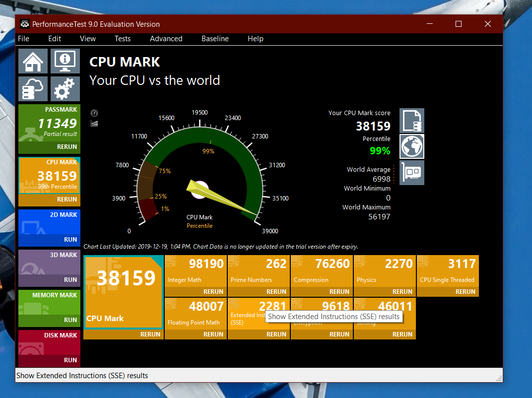Select the 2D Mark tile

pos(50,222)
